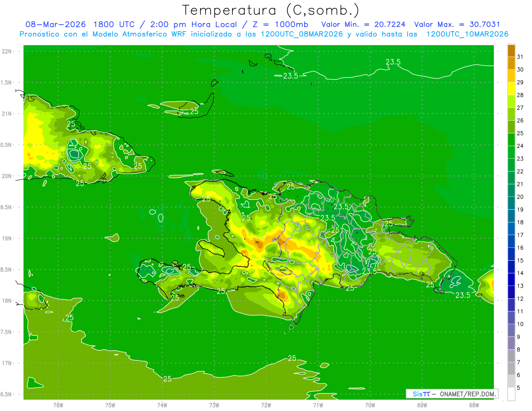Click the "68W" longitude axis label
The width and height of the screenshot is (532, 411).
474,405
